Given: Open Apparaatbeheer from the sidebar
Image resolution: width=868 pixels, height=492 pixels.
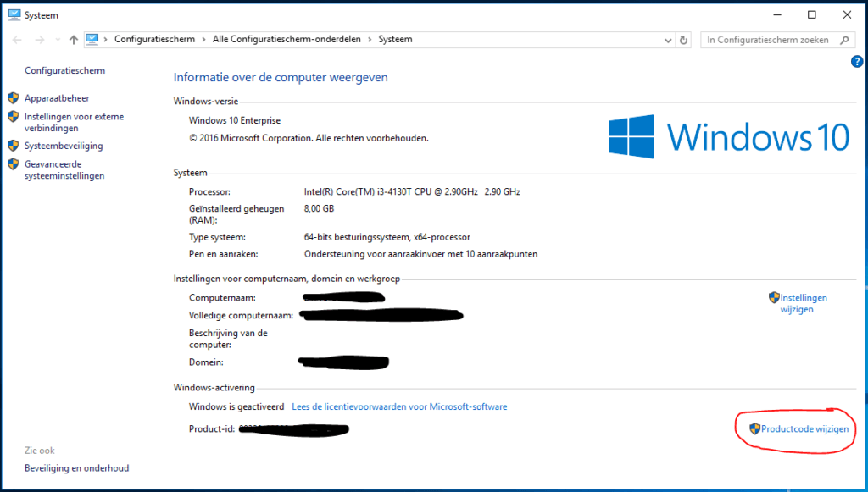Looking at the screenshot, I should [x=57, y=98].
